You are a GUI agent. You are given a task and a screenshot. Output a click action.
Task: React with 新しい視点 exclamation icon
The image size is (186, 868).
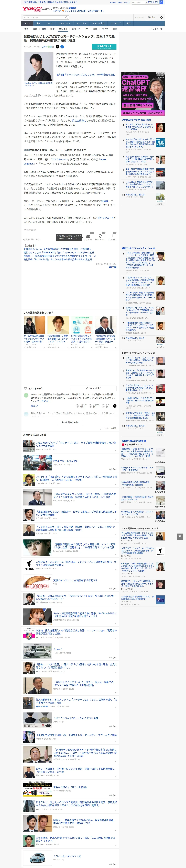click(112, 236)
